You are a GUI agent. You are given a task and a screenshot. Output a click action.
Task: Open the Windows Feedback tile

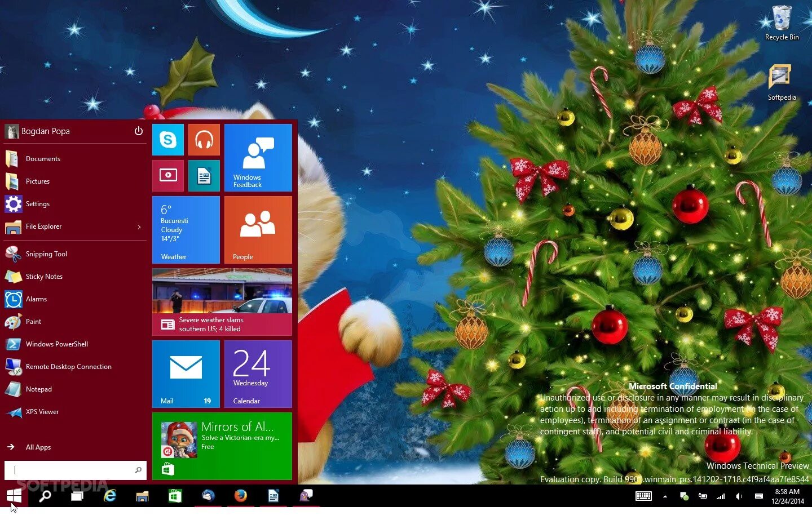258,158
